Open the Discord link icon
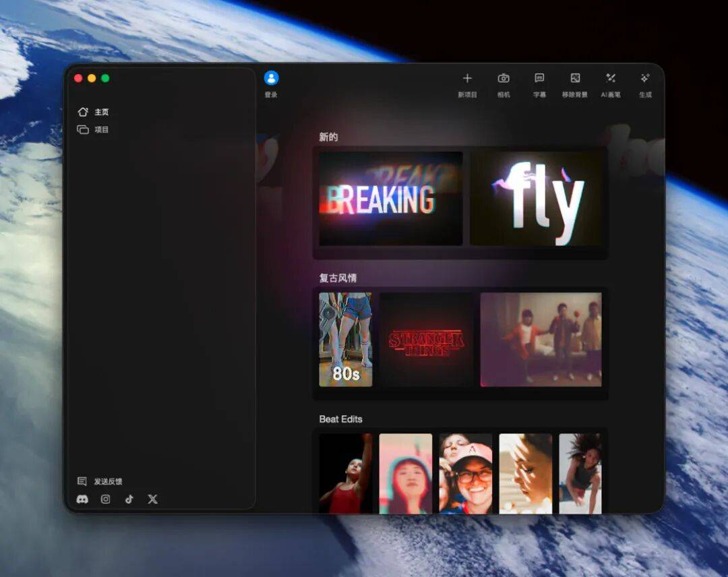 (83, 499)
